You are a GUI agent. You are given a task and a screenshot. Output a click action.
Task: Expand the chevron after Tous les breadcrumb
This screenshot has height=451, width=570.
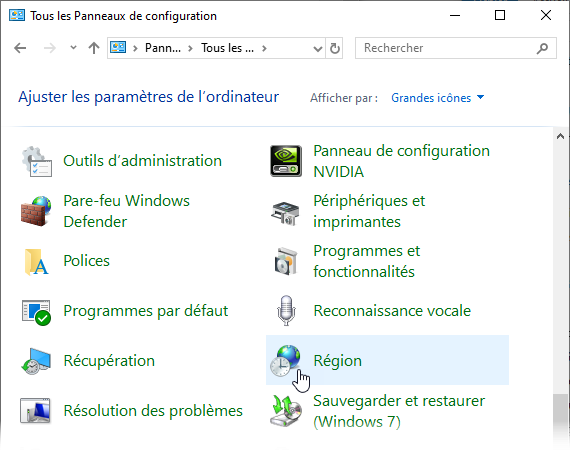[x=264, y=48]
